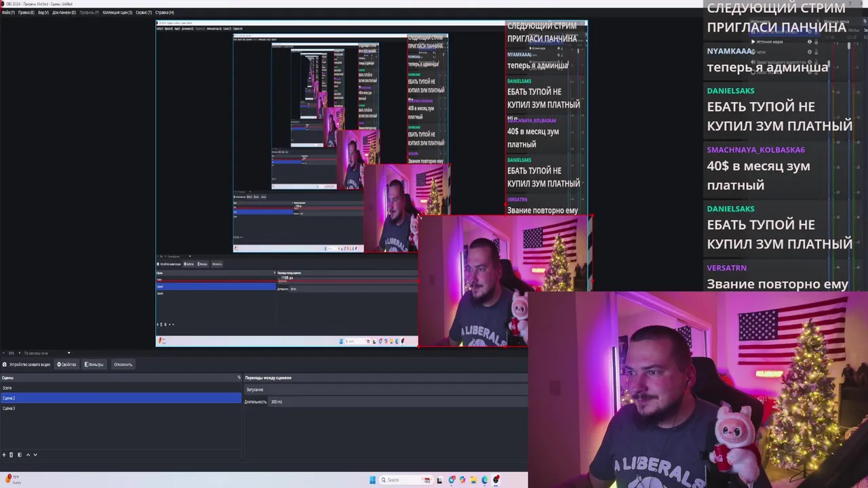Toggle visibility eye of Источник медиа source

(810, 42)
